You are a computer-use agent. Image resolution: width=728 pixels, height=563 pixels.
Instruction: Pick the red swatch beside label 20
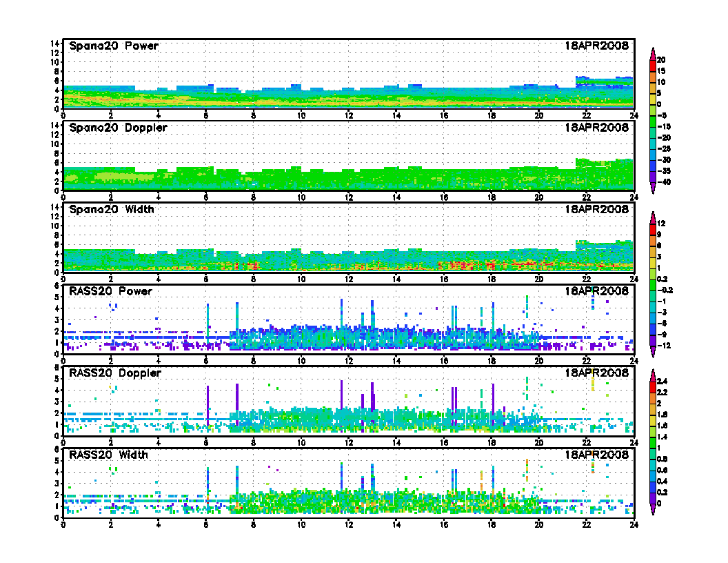point(653,65)
